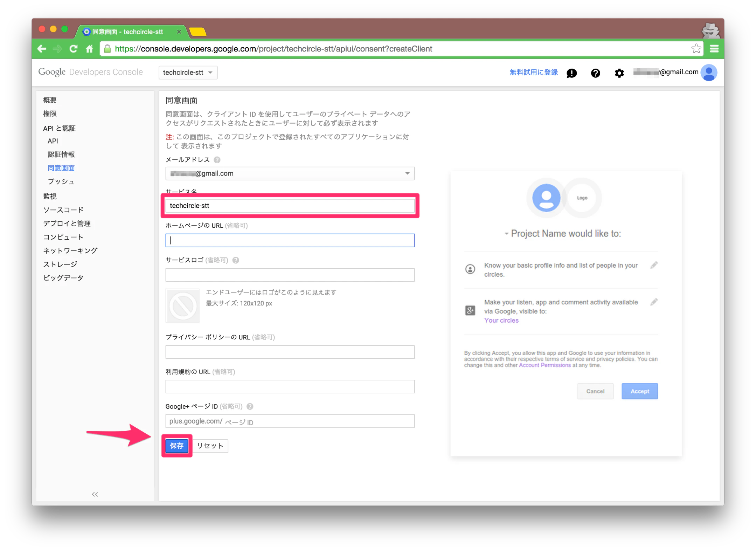Open 監視 in the sidebar
Viewport: 756px width, 551px height.
coord(50,196)
